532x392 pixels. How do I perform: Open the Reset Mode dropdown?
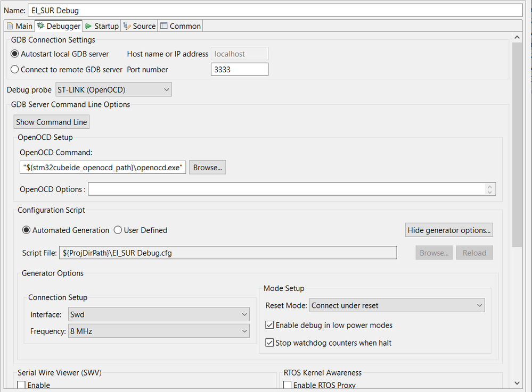click(397, 305)
